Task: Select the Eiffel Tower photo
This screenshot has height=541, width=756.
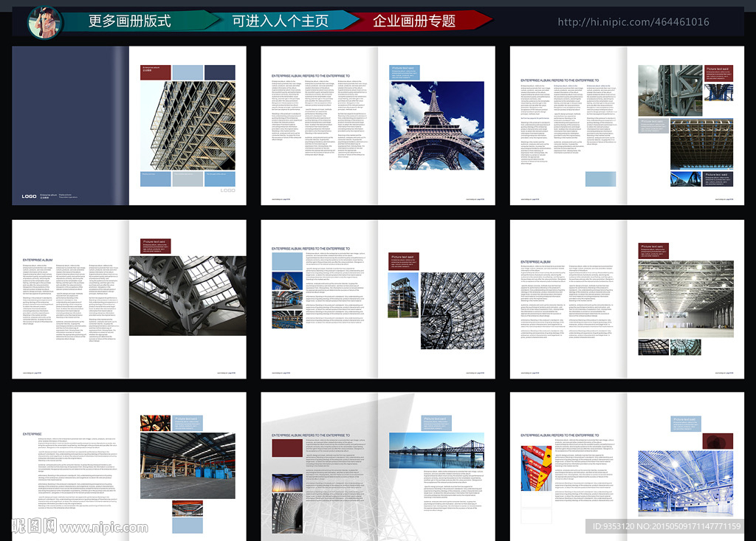Action: pos(436,125)
